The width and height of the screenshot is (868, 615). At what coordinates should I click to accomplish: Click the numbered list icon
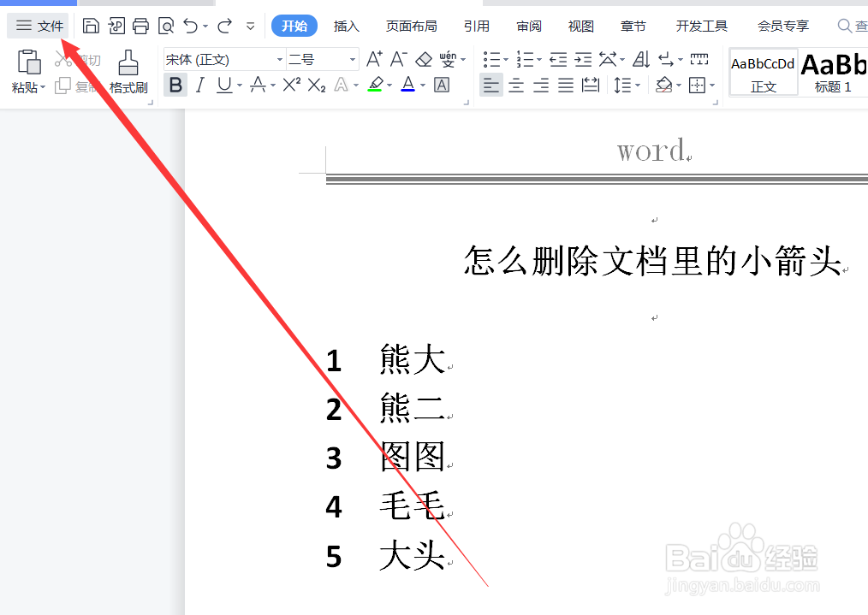tap(525, 59)
